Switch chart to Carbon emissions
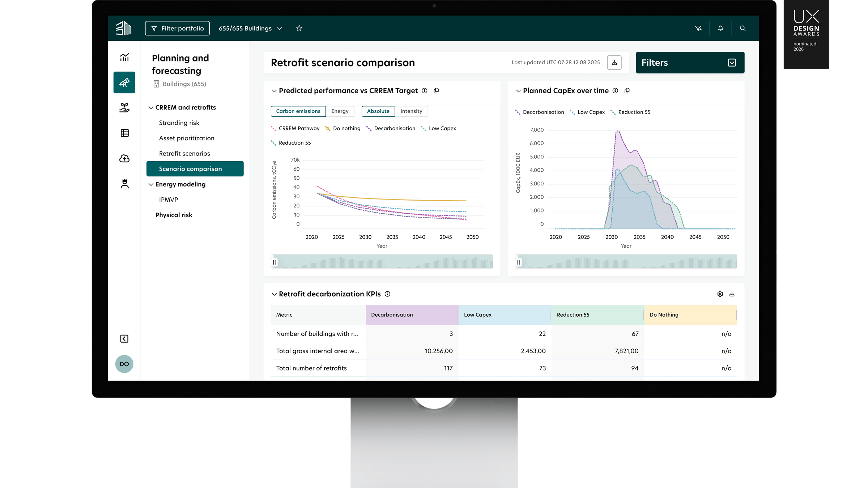This screenshot has width=868, height=488. [298, 111]
